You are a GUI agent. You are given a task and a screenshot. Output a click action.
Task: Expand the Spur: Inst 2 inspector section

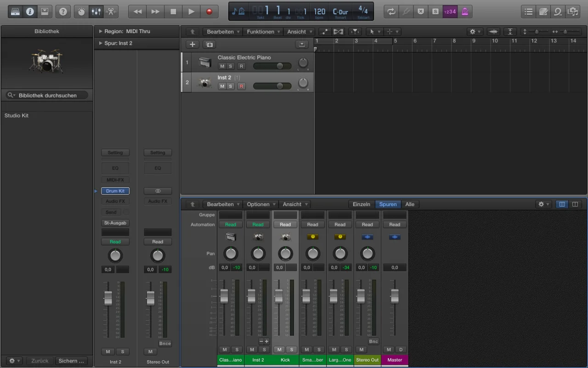(x=100, y=43)
